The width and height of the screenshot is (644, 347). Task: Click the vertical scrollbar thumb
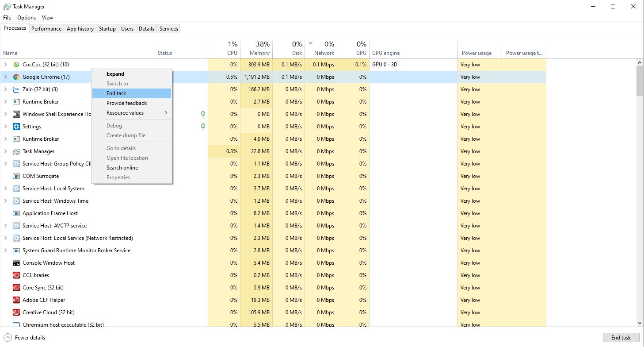coord(640,81)
